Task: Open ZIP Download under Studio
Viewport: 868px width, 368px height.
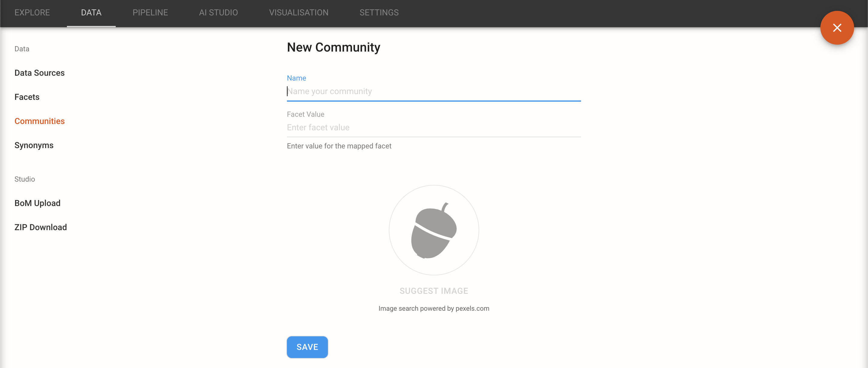Action: (x=40, y=227)
